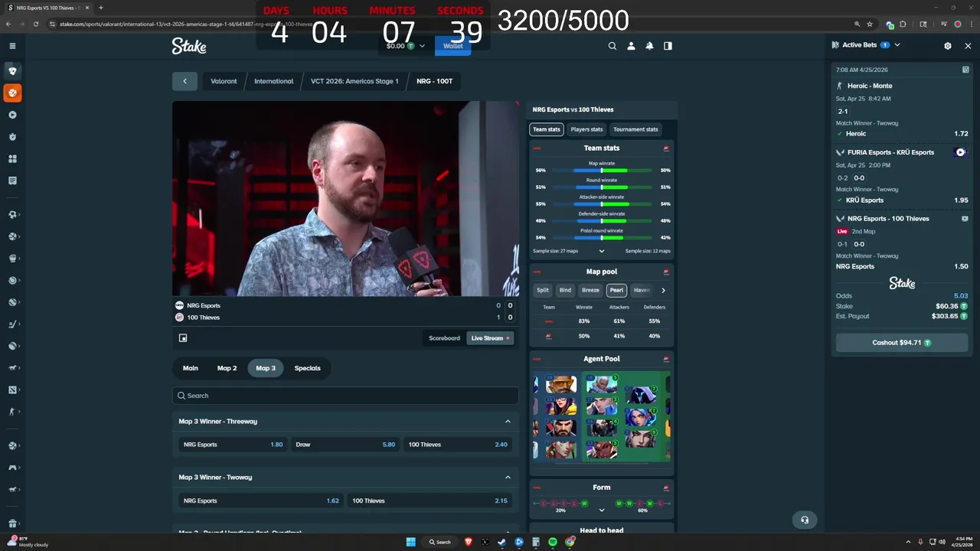Select the Breeze map
Image resolution: width=980 pixels, height=551 pixels.
pos(590,290)
